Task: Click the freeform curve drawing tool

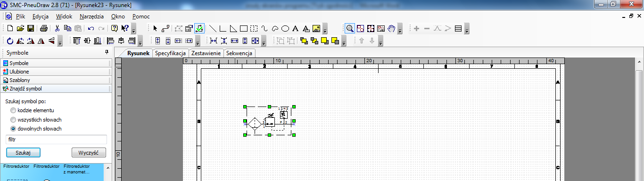Action: click(264, 28)
